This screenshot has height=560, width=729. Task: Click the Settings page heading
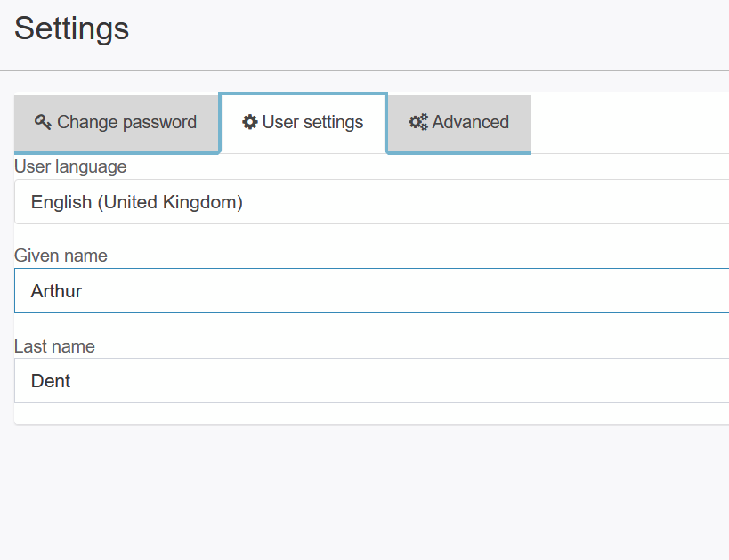click(x=71, y=28)
